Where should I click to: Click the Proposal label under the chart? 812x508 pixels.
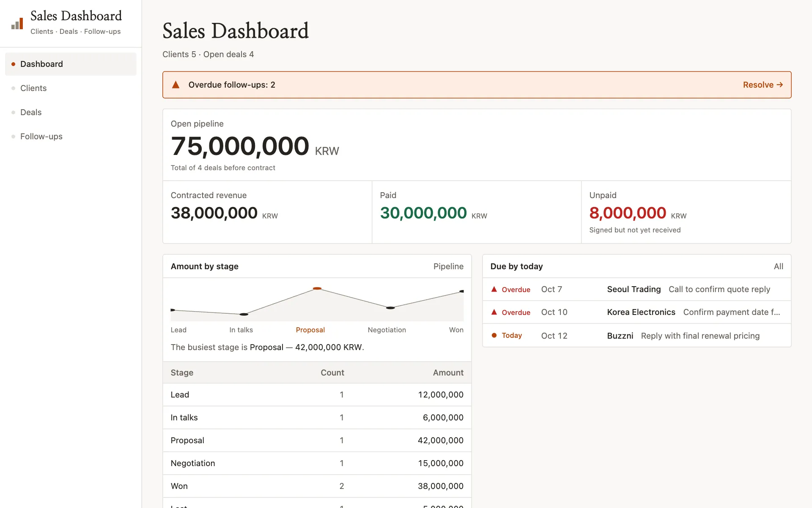click(x=310, y=330)
